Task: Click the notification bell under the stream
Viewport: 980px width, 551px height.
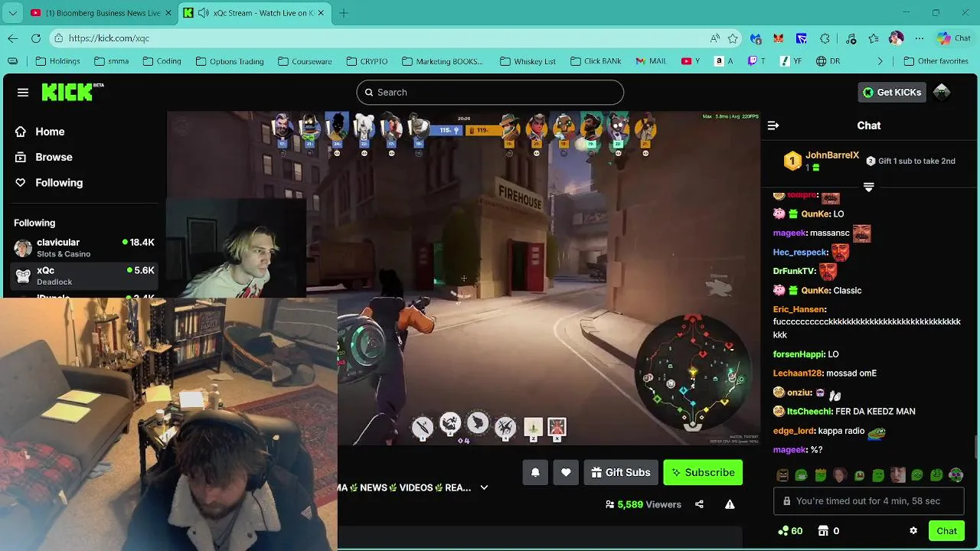Action: pos(535,472)
